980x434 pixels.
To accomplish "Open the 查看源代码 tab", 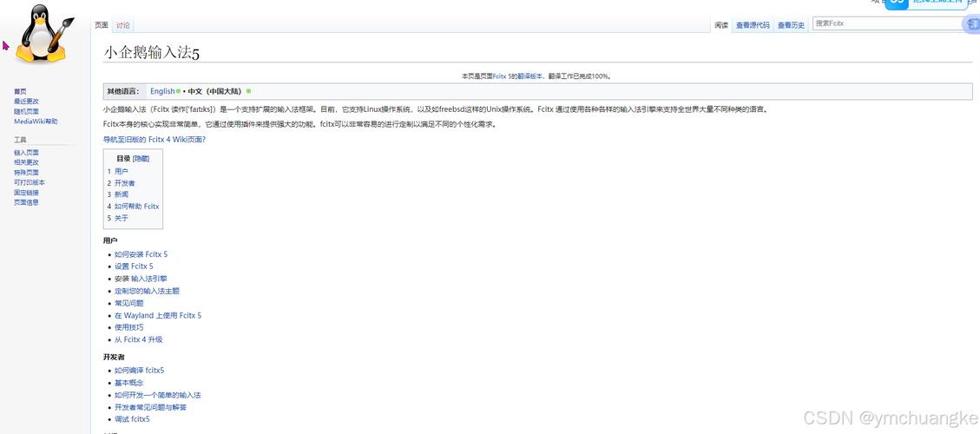I will (753, 25).
